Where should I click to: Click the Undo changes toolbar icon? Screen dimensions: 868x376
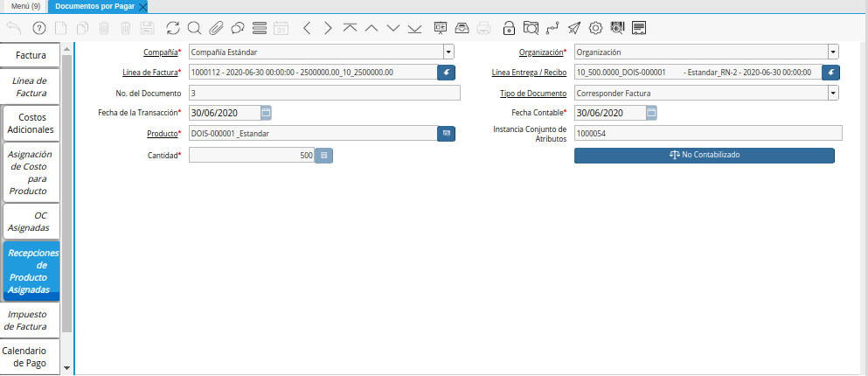coord(14,28)
